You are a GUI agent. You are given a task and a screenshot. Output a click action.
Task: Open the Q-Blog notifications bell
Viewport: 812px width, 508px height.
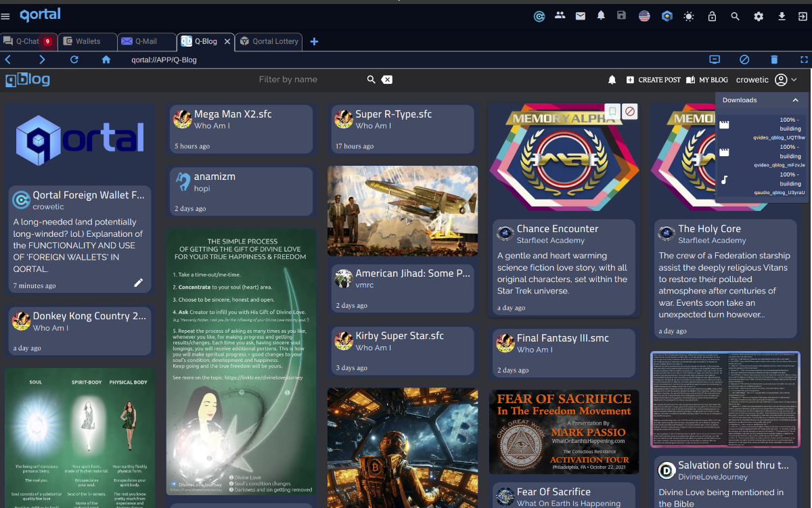coord(612,80)
